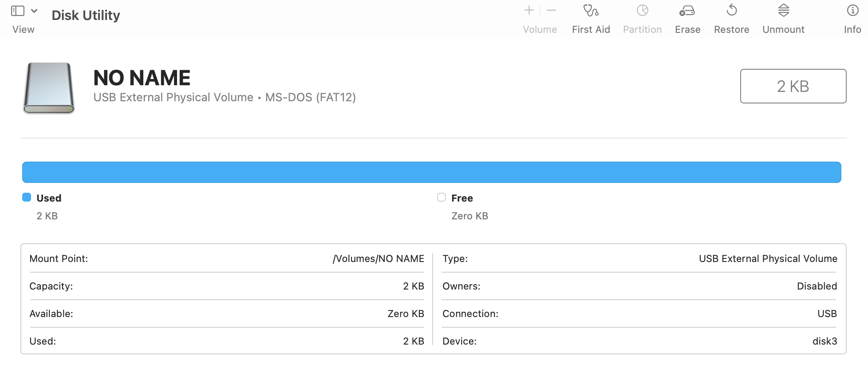
Task: Click the Erase toolbar label
Action: click(687, 29)
